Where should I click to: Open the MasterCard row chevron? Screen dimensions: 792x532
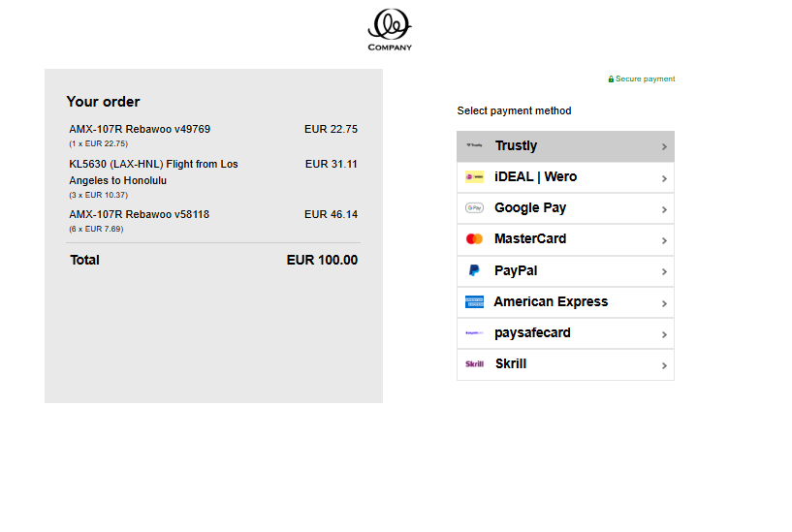(664, 240)
